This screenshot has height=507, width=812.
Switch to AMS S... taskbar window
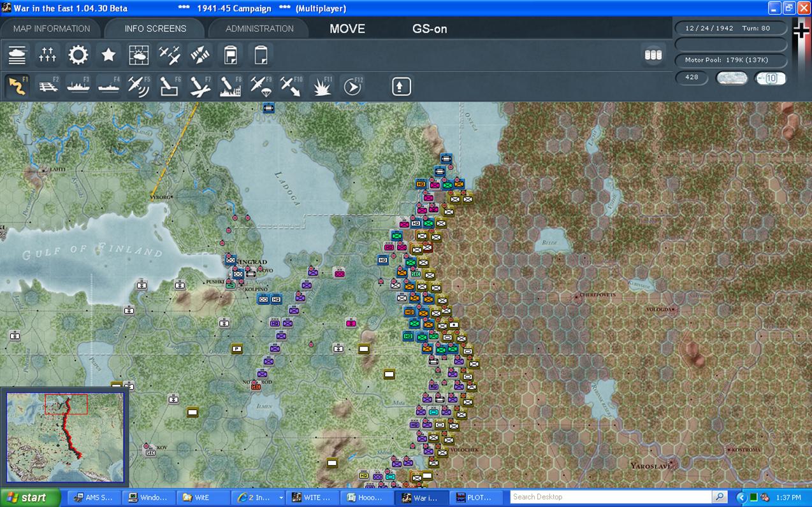click(94, 497)
